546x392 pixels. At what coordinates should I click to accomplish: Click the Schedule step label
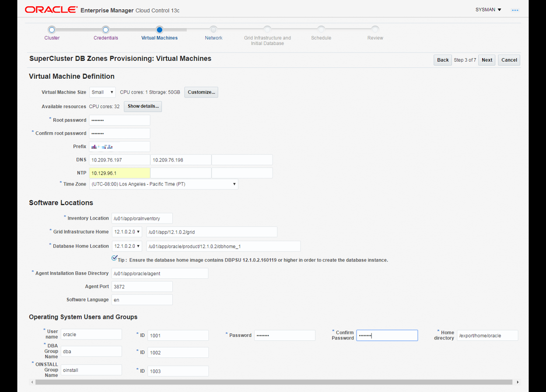point(321,38)
